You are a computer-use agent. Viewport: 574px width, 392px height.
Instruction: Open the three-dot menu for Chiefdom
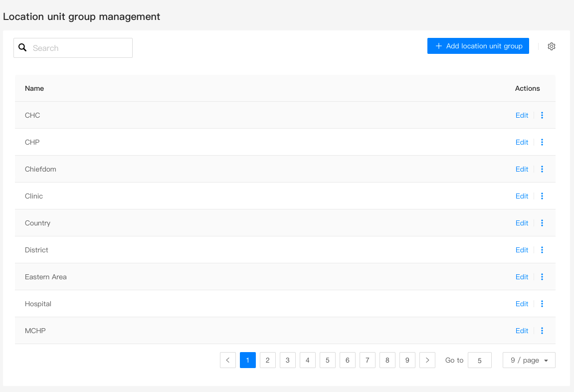coord(542,169)
